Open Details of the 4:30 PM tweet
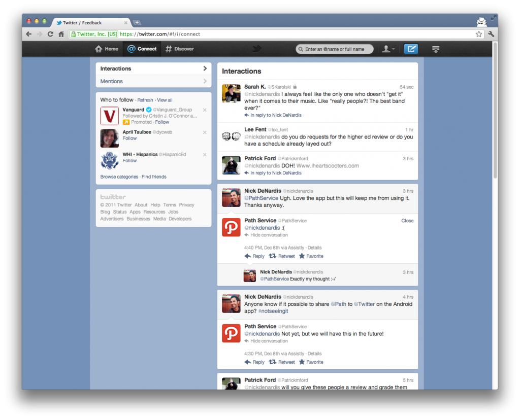520x420 pixels. [314, 354]
